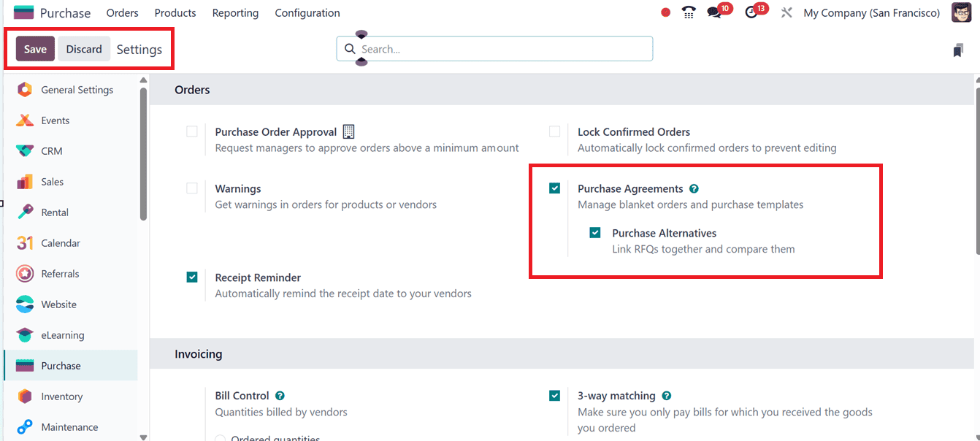The image size is (980, 441).
Task: Open the Configuration menu
Action: (x=307, y=12)
